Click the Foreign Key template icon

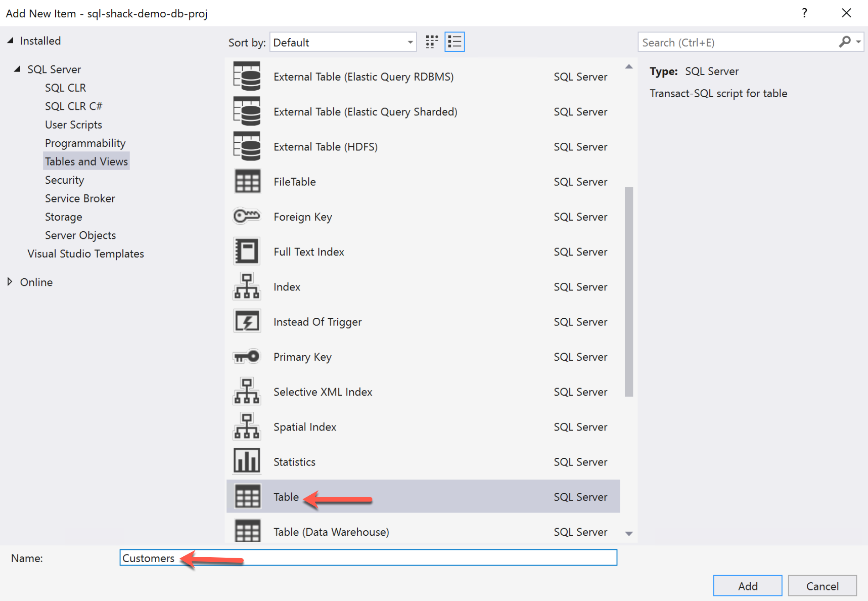(246, 216)
